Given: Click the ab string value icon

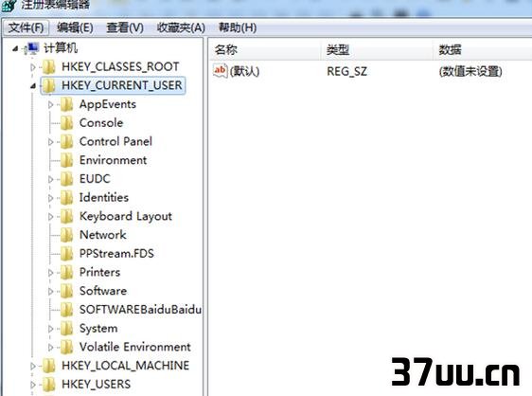Looking at the screenshot, I should tap(220, 71).
